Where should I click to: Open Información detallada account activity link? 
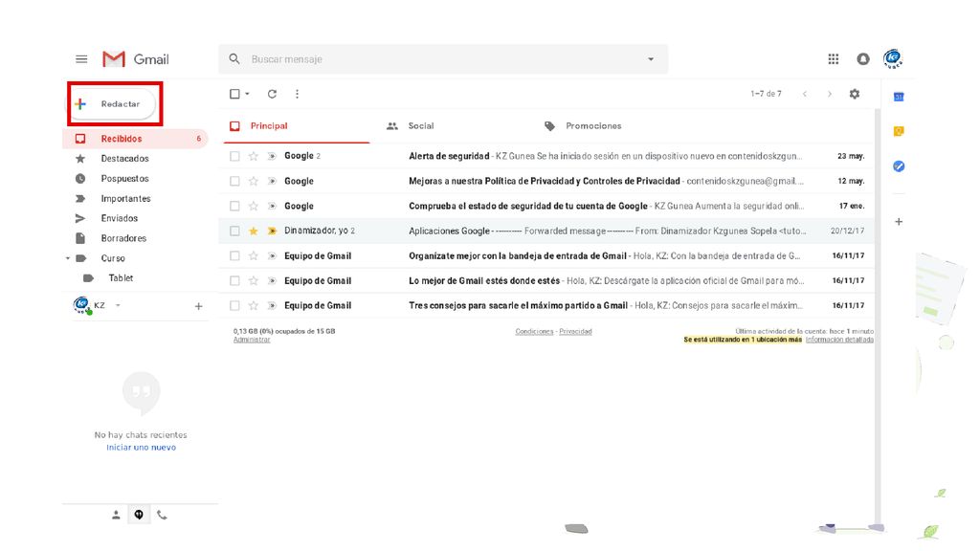point(839,340)
